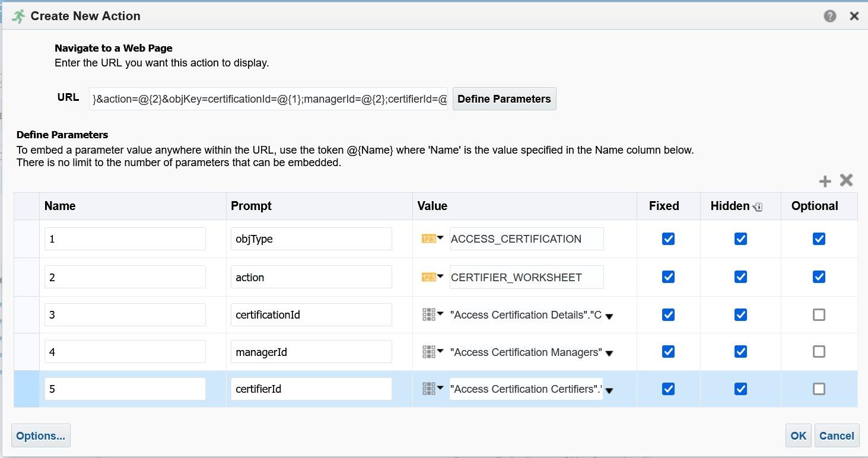The width and height of the screenshot is (868, 458).
Task: Expand column list for managerId value
Action: pos(609,354)
